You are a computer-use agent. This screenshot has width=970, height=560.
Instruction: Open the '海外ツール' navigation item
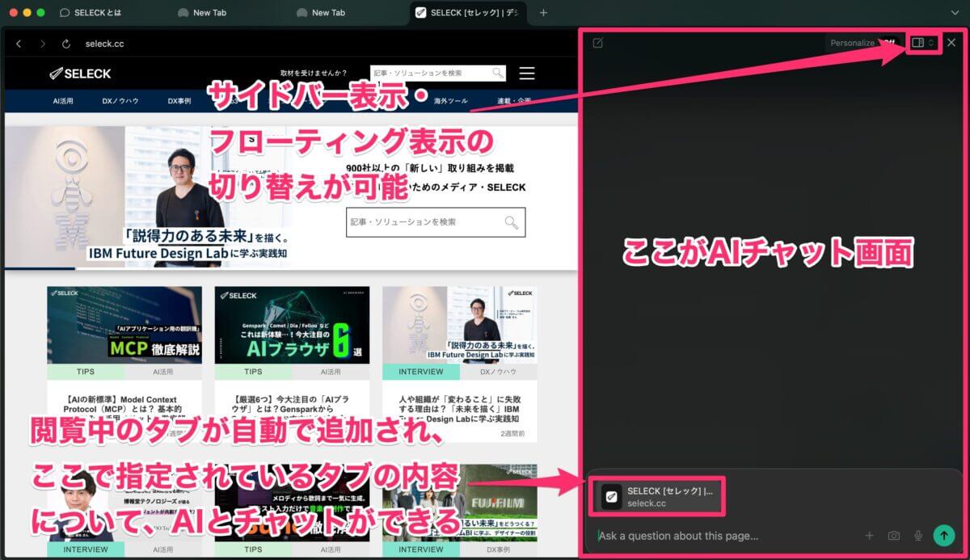[450, 101]
